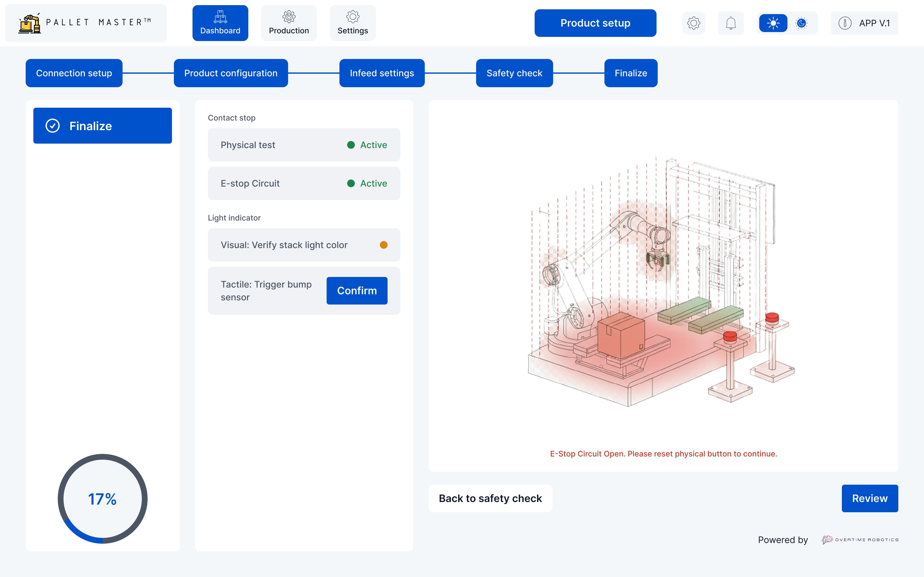Click Back to safety check
This screenshot has width=924, height=577.
click(490, 498)
